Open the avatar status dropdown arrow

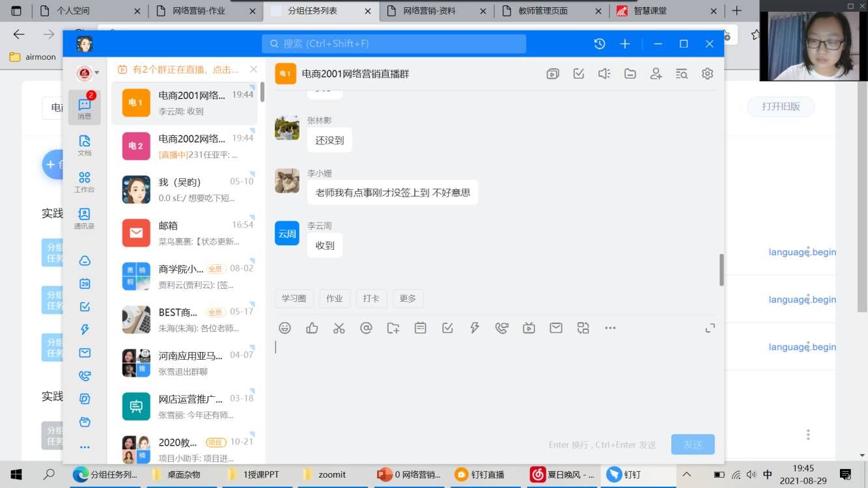point(97,73)
